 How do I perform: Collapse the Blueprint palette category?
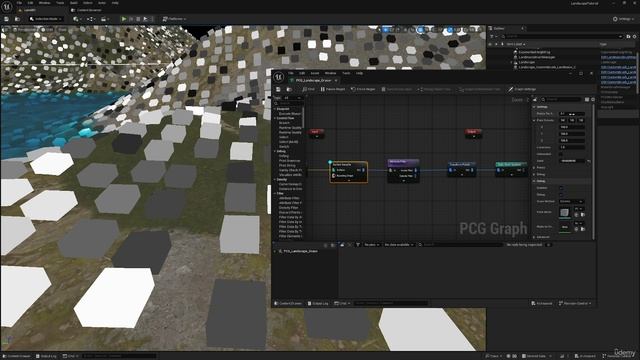(275, 109)
